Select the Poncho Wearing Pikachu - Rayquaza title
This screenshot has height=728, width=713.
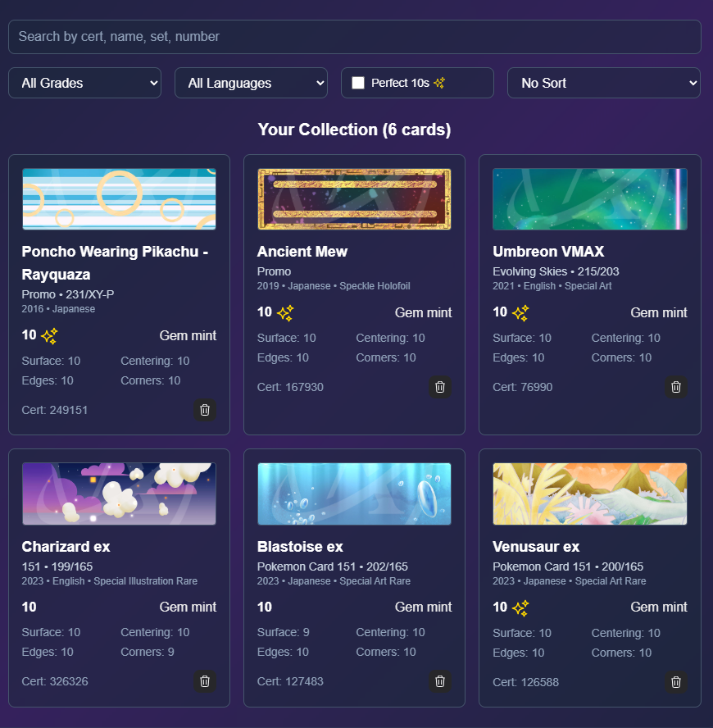(x=115, y=263)
